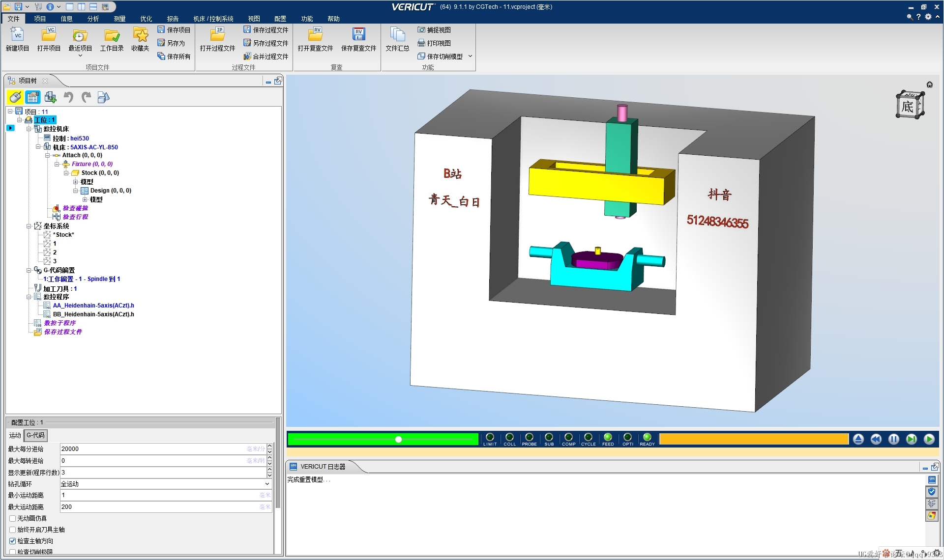The height and width of the screenshot is (560, 944).
Task: Open 保存切削模型 dropdown arrow
Action: coord(470,56)
